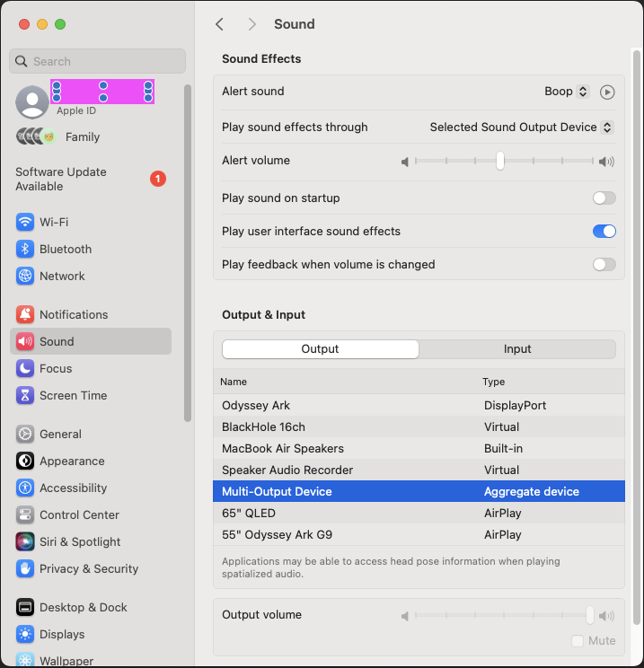Image resolution: width=644 pixels, height=668 pixels.
Task: Go forward with the right chevron
Action: [x=251, y=24]
